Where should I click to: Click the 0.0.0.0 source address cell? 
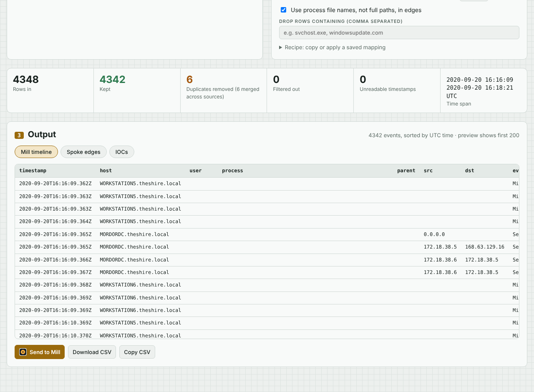(434, 234)
